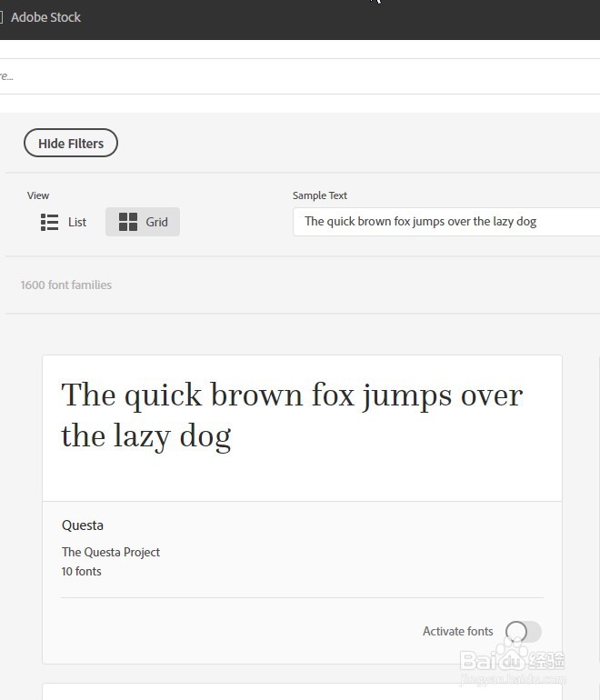The width and height of the screenshot is (600, 700).
Task: Click the 'View' label above List
Action: pos(38,195)
